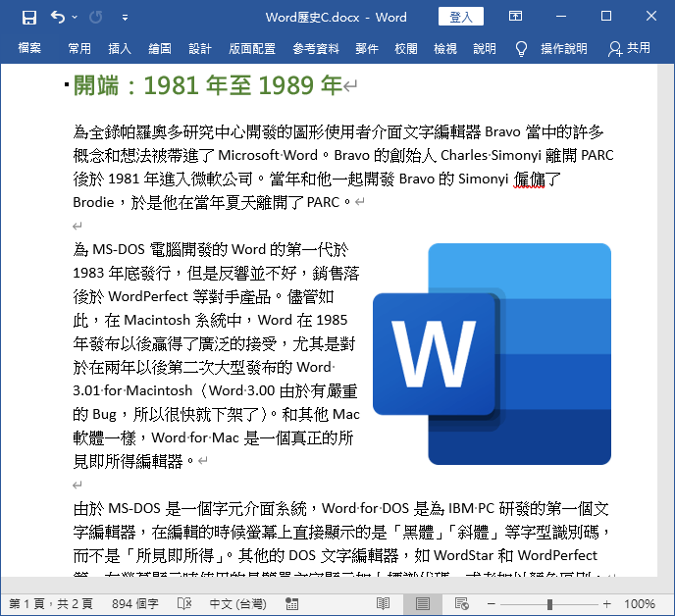Screen dimensions: 675x616
Task: Click the zoom out minus button
Action: [x=492, y=604]
